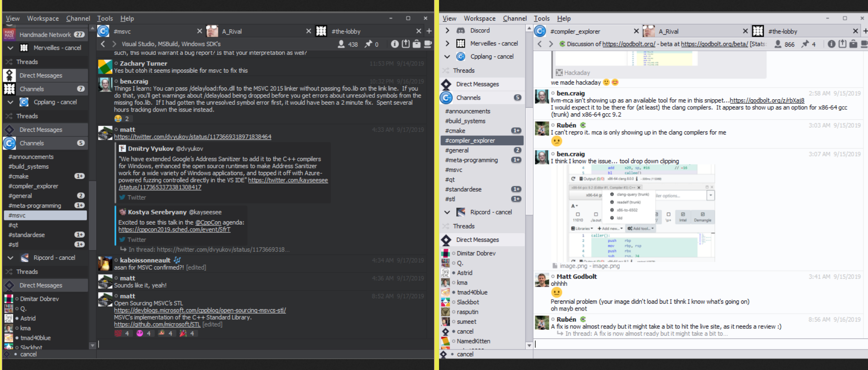Open pinned messages in the #msvc channel
Image resolution: width=868 pixels, height=370 pixels.
click(371, 44)
